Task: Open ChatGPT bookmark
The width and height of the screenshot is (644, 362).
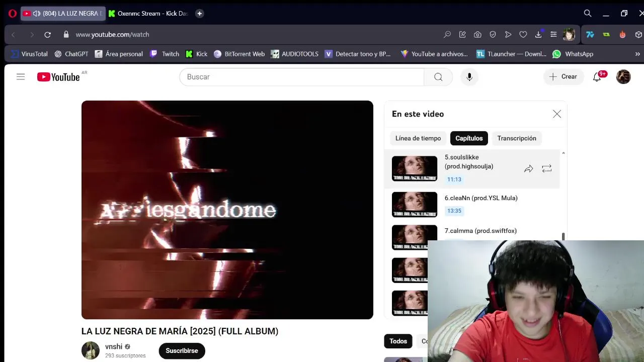Action: coord(71,54)
